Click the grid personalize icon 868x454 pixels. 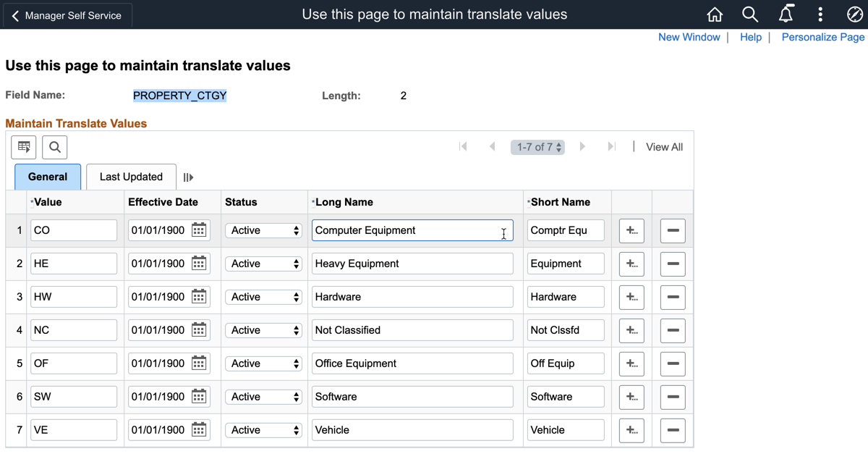point(24,147)
